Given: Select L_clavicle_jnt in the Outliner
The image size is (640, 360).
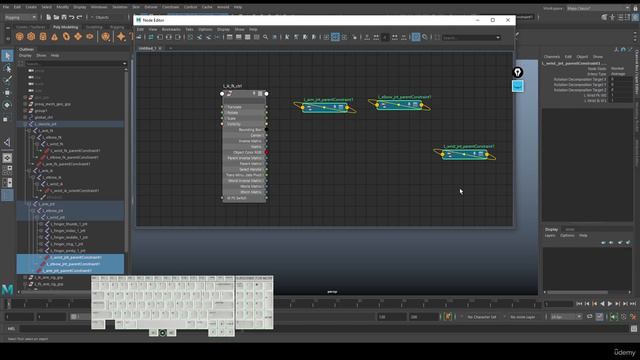Looking at the screenshot, I should coord(70,124).
